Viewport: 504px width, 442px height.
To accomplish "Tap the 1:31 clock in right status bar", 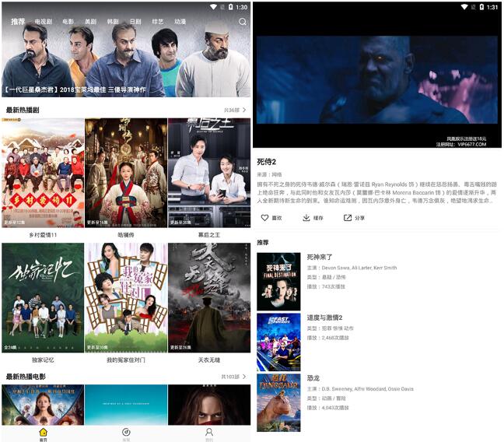I will pyautogui.click(x=492, y=7).
